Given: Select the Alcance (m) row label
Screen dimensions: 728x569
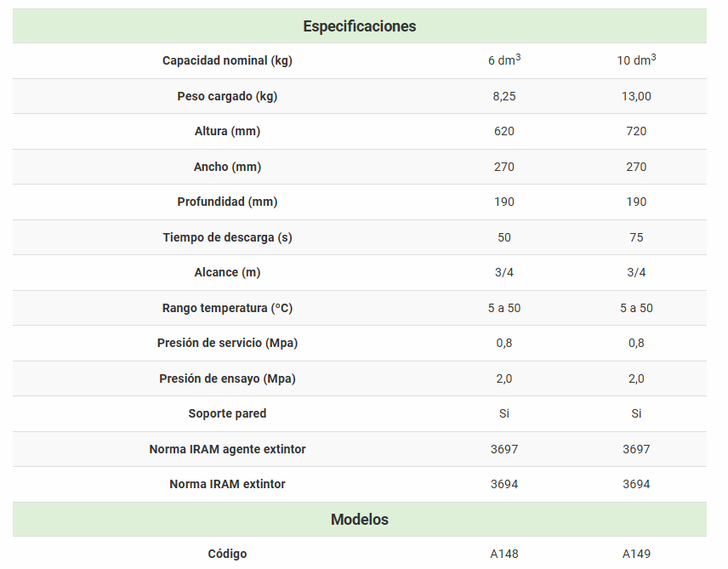Looking at the screenshot, I should [227, 273].
